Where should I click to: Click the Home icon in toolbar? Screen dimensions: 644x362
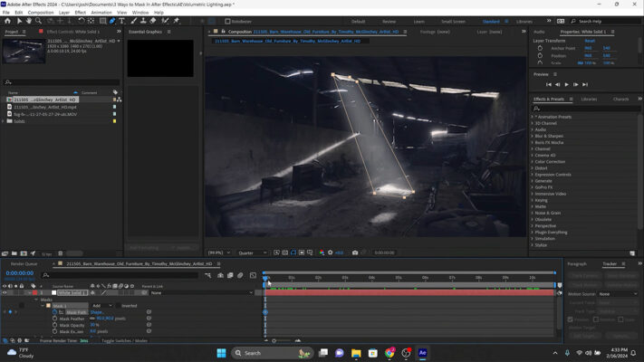click(7, 21)
